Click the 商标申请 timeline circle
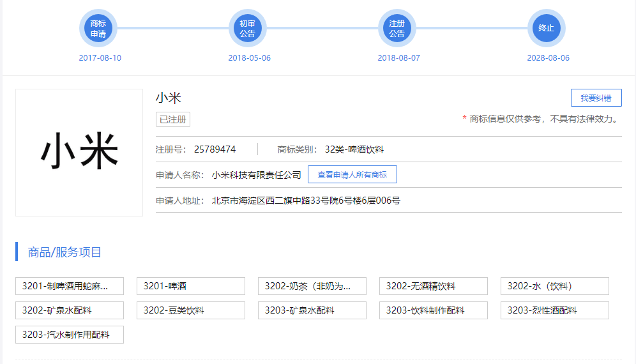This screenshot has height=364, width=636. point(98,28)
